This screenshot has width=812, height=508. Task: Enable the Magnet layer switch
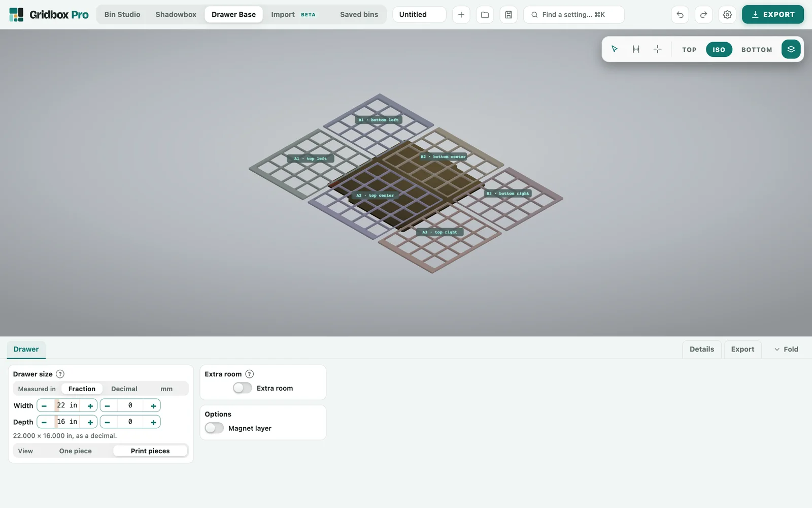(214, 428)
